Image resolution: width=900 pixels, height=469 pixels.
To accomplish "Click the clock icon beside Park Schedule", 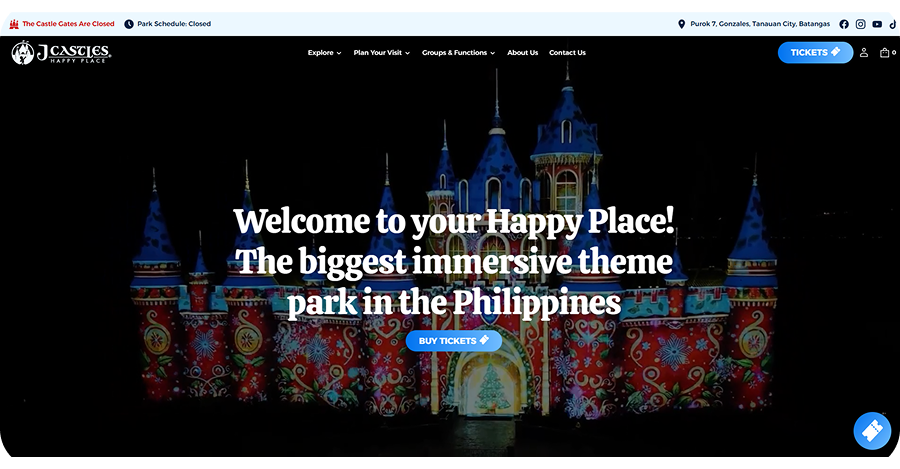I will pos(129,24).
